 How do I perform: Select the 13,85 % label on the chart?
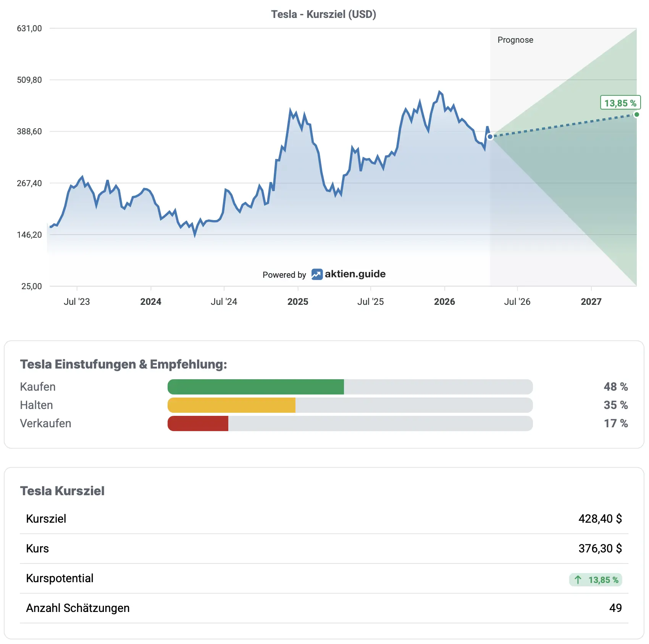[x=620, y=103]
